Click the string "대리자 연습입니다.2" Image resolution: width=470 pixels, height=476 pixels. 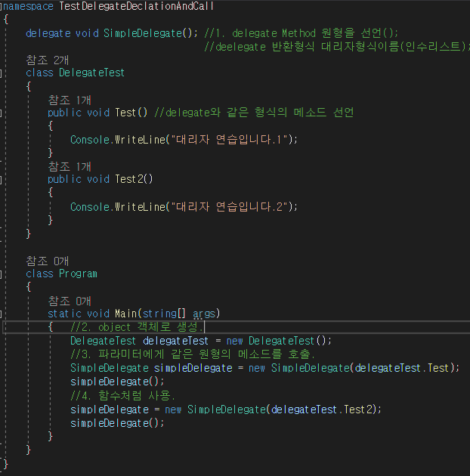point(229,206)
